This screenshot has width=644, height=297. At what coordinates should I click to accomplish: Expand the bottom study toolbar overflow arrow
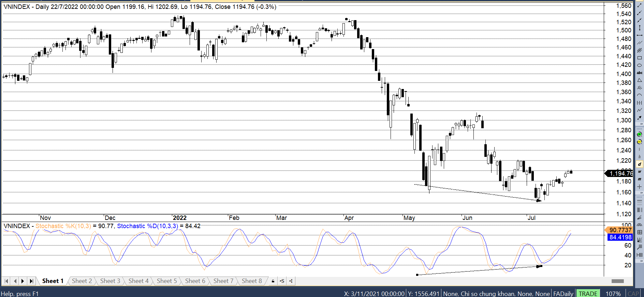pyautogui.click(x=642, y=261)
